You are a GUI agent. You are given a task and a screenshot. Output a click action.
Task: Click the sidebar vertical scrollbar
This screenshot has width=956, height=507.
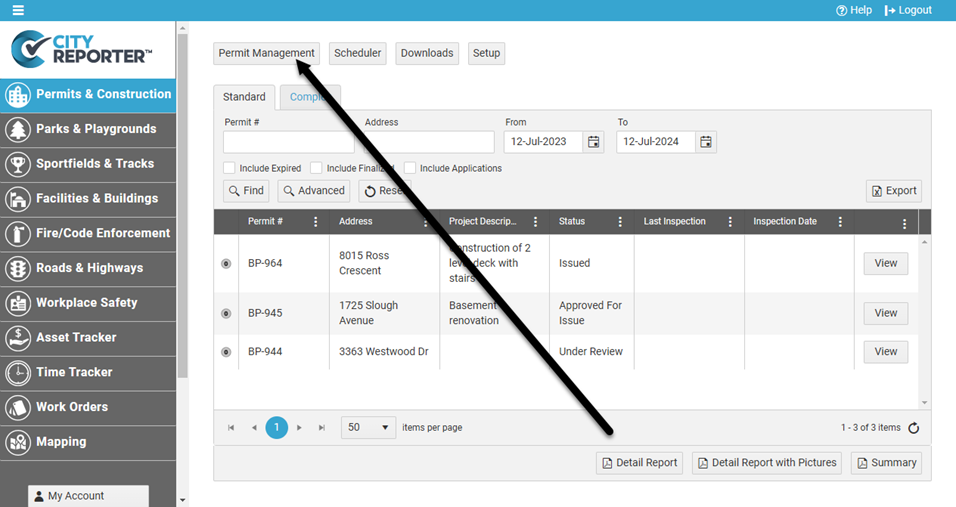[x=182, y=200]
